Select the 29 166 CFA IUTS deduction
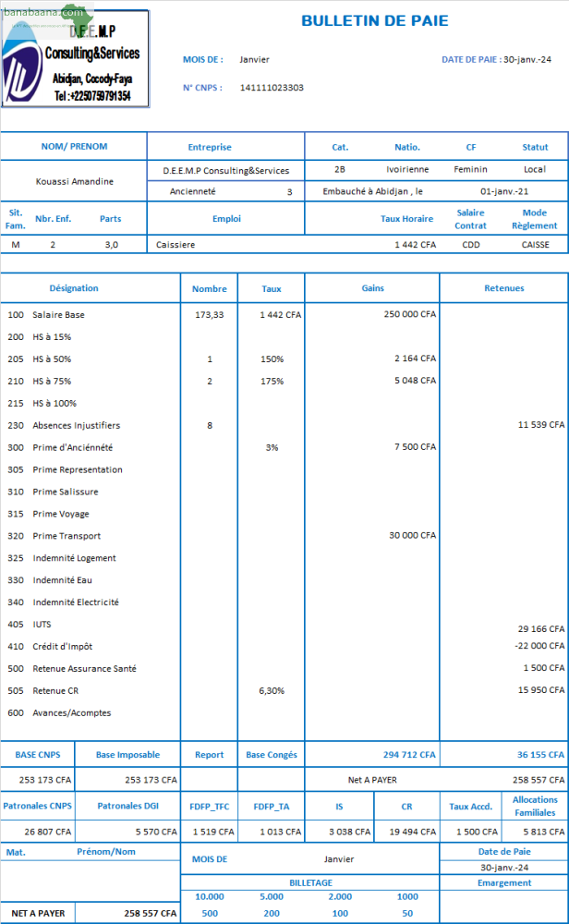 pos(540,628)
